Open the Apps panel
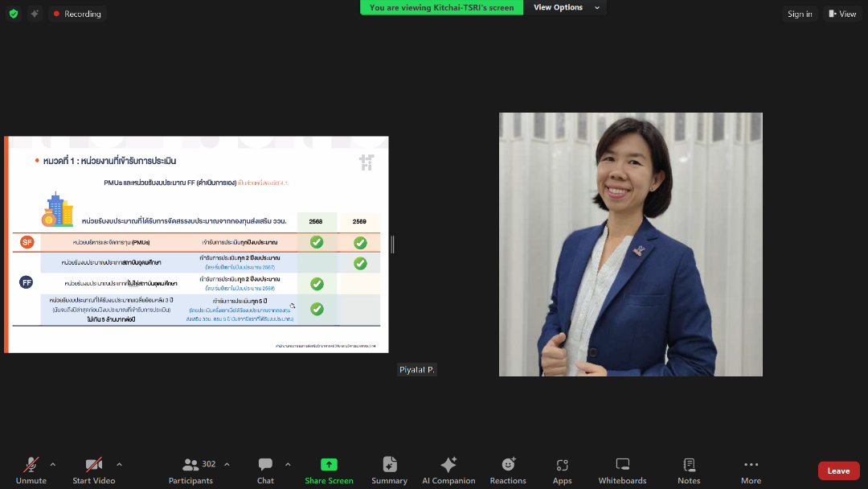Screen dimensions: 868x489 coord(562,471)
